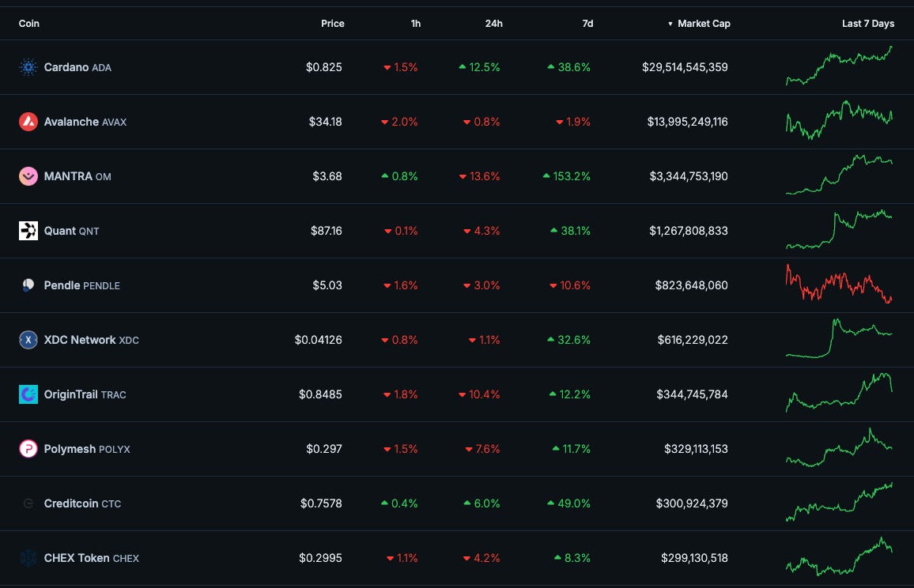Image resolution: width=914 pixels, height=588 pixels.
Task: Open the MANTRA OM coin page
Action: coord(77,176)
